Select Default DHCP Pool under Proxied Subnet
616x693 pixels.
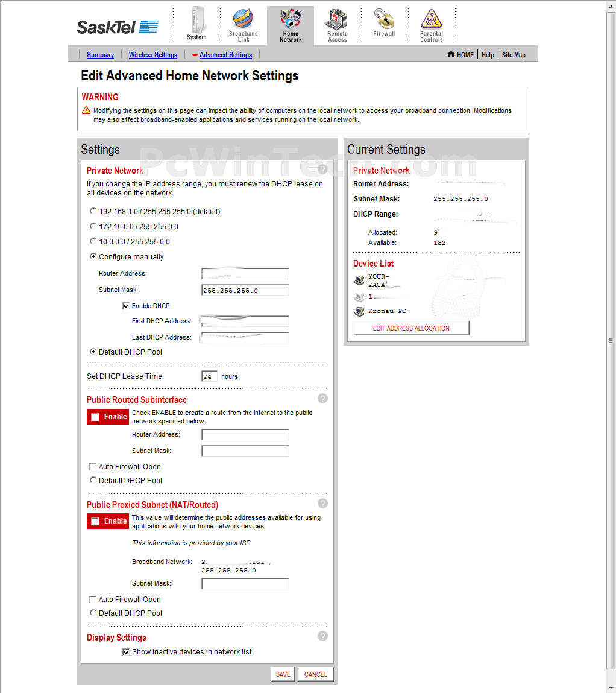point(93,613)
